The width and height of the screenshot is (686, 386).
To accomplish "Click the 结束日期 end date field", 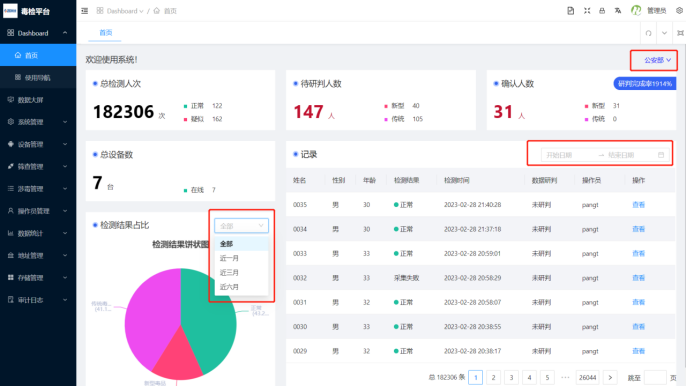I will point(630,155).
